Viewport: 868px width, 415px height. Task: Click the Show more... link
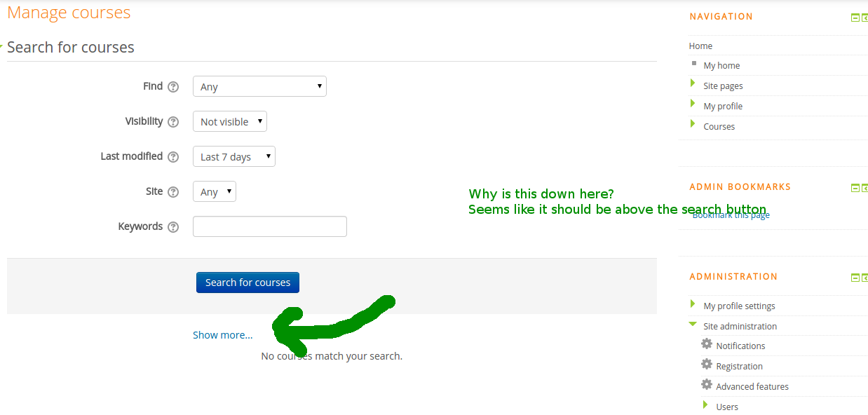coord(222,335)
